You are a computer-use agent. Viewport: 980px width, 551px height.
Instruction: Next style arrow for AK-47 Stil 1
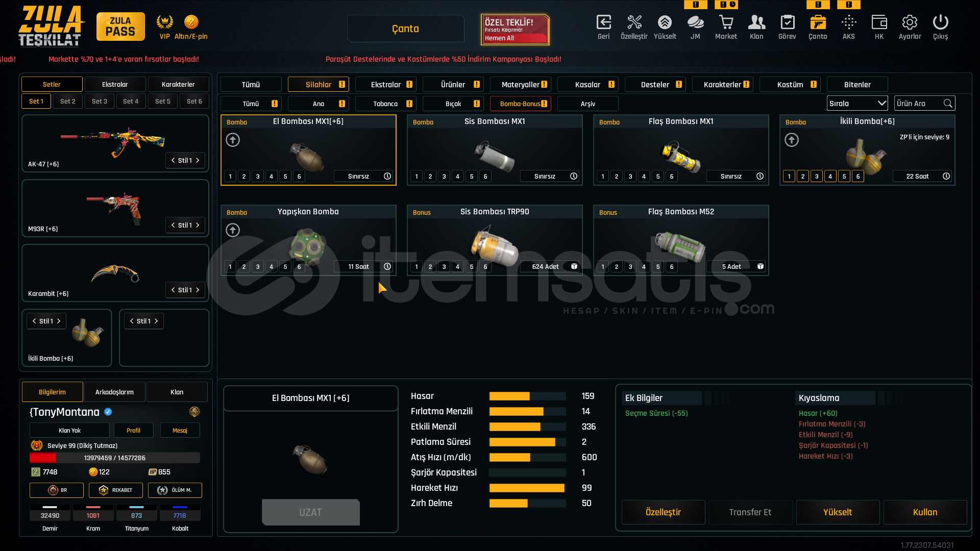click(198, 160)
